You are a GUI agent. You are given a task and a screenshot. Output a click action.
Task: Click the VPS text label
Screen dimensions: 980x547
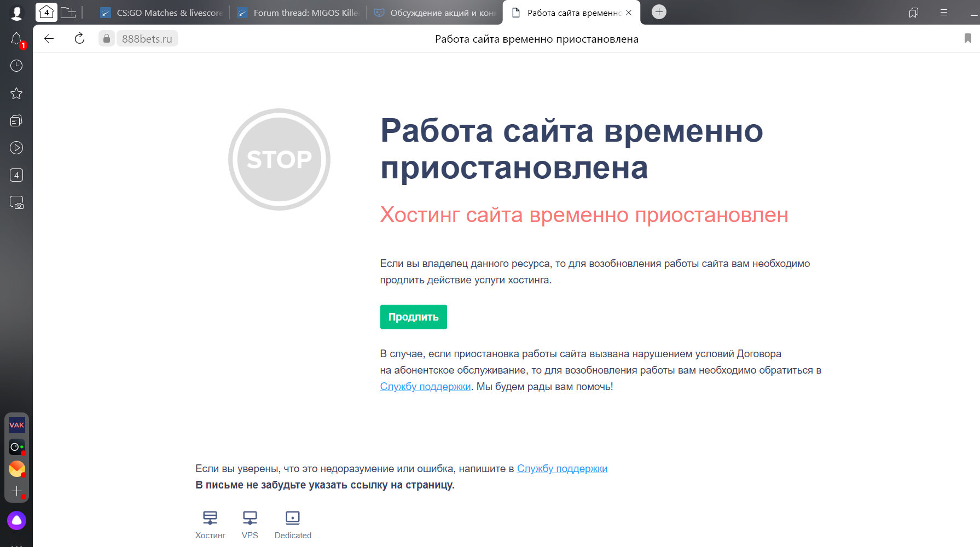pyautogui.click(x=250, y=536)
